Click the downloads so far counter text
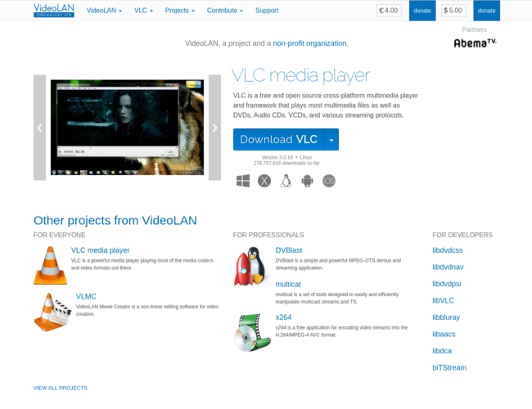 (x=286, y=163)
